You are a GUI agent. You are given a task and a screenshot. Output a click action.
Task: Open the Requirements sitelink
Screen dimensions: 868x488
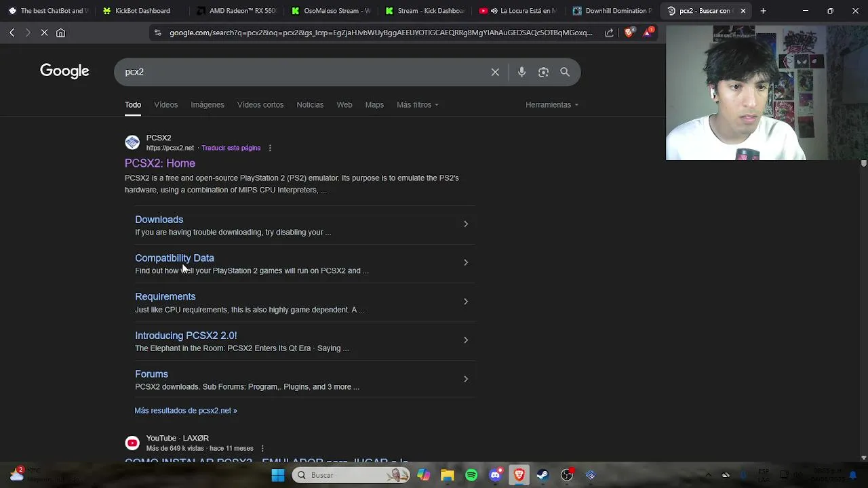(x=165, y=297)
